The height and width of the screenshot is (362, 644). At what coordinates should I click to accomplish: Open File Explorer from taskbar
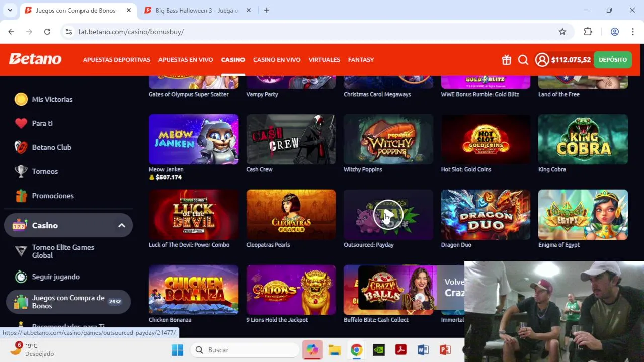click(335, 350)
